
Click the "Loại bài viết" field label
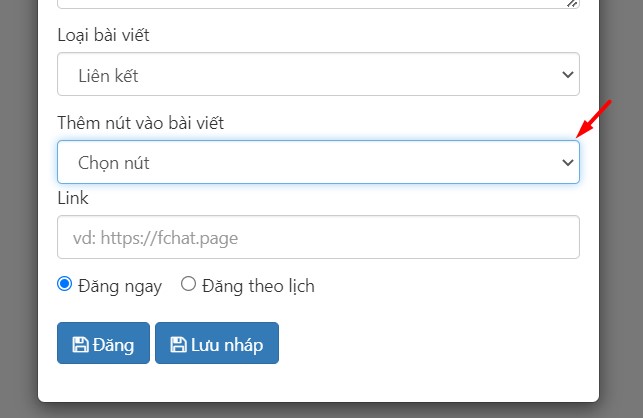click(111, 36)
